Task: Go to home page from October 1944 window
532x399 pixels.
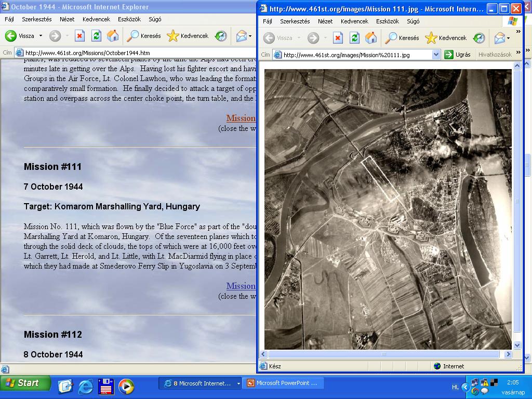Action: [113, 36]
